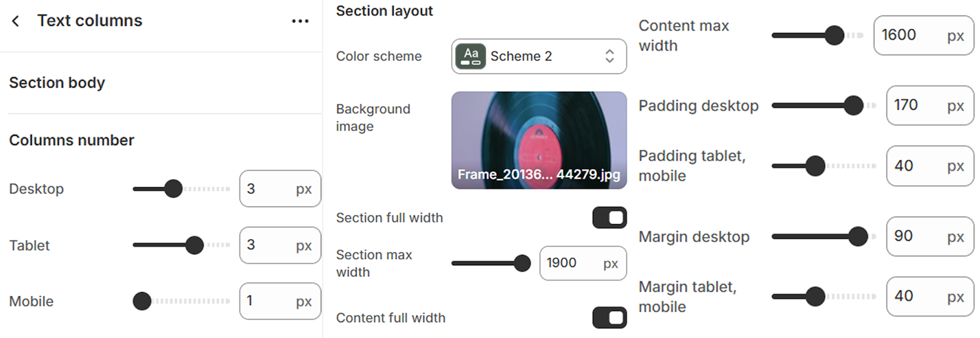
Task: Toggle the Content full width switch
Action: tap(609, 317)
